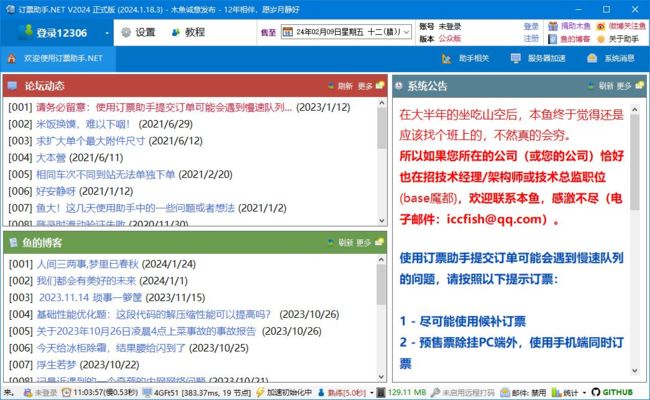The height and width of the screenshot is (400, 650).
Task: Click the home icon on welcome tab
Action: point(12,58)
